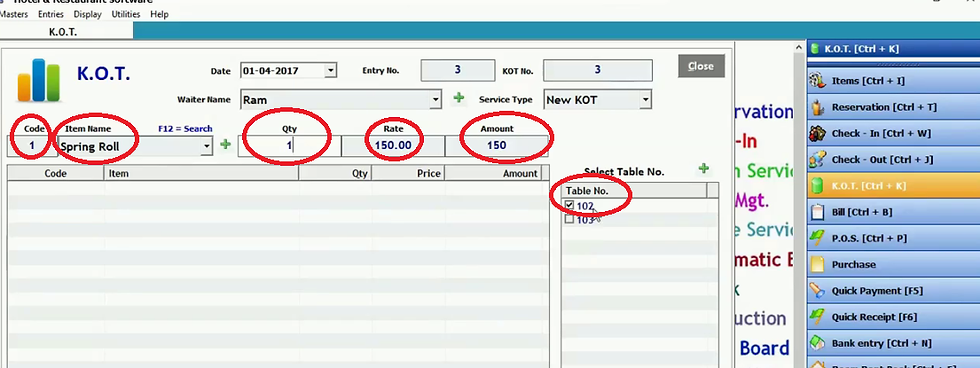Click P.O.S. [Ctrl + P] label
The width and height of the screenshot is (980, 368).
coord(869,238)
